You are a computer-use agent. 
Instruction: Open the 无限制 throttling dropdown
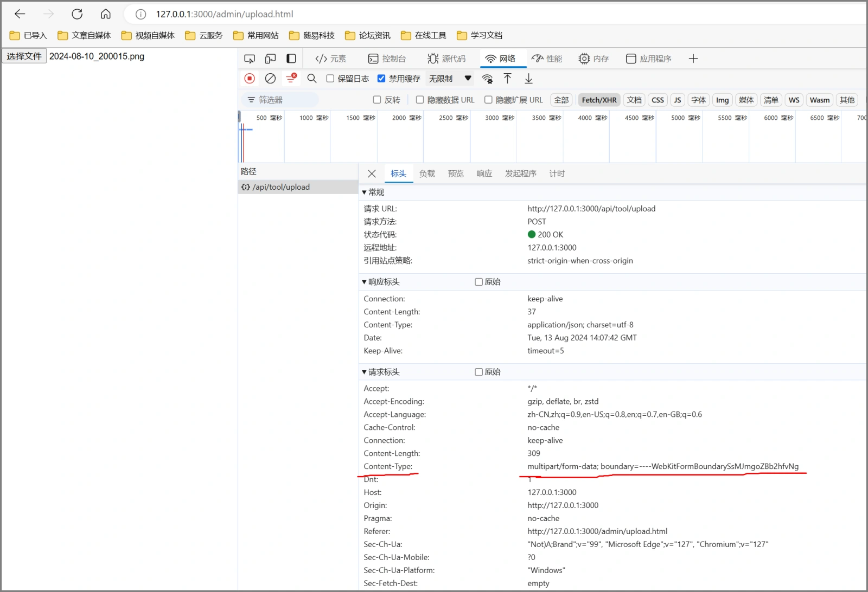pyautogui.click(x=450, y=79)
